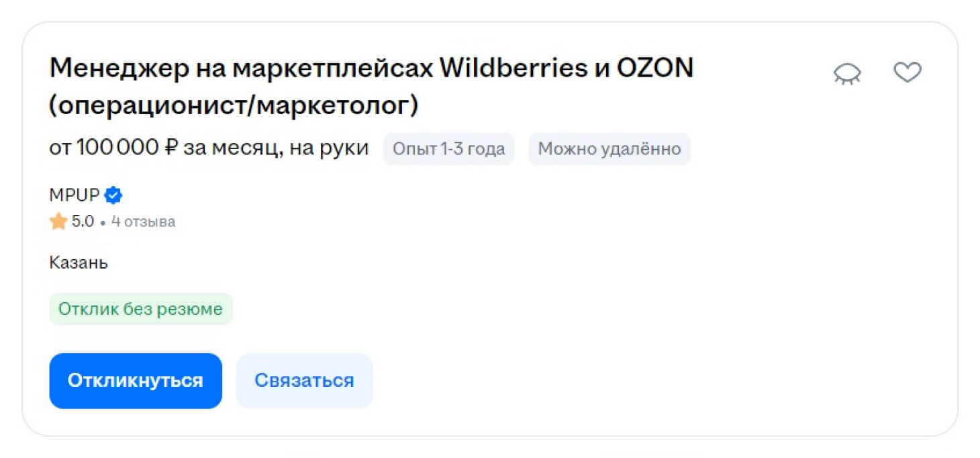
Task: Select the Опыт 1-3 года tag
Action: (x=448, y=148)
